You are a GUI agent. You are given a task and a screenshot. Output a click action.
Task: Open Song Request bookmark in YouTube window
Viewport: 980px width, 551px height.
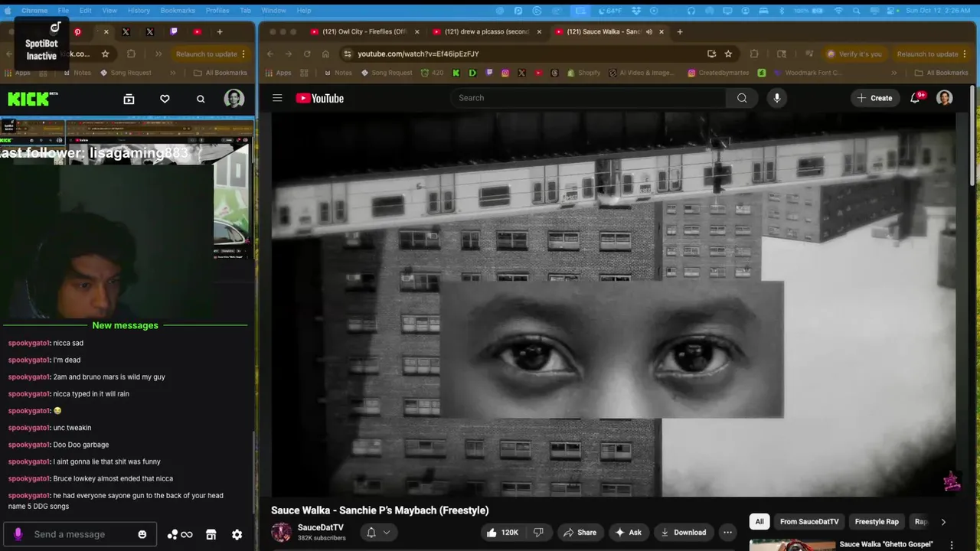387,73
